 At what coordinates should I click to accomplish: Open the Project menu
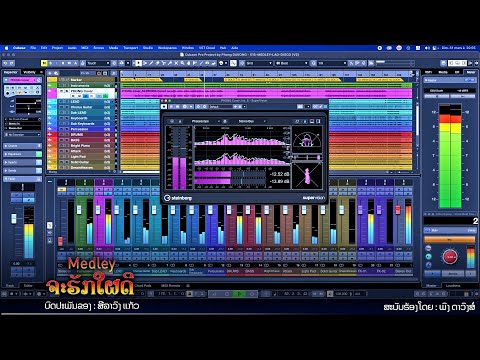(x=57, y=48)
